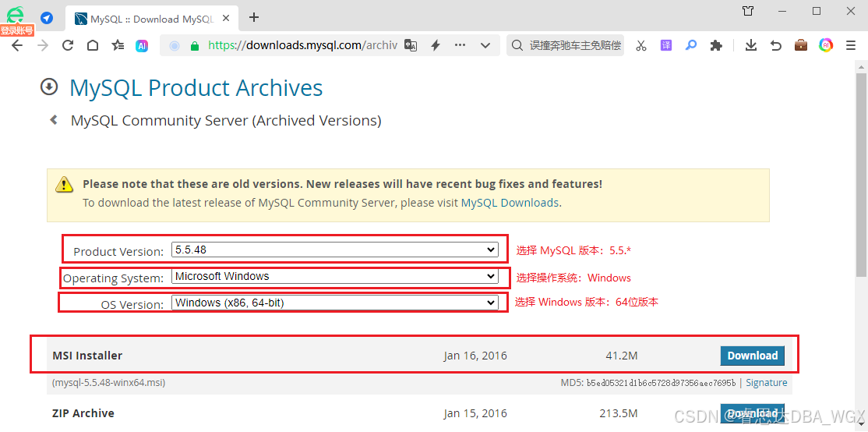Screen dimensions: 868x432
Task: Follow the MySQL Downloads link
Action: (510, 203)
